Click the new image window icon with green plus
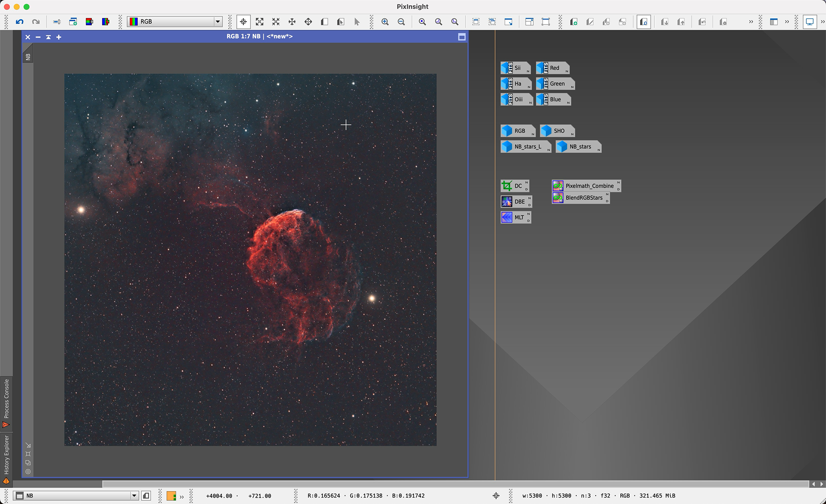Screen dimensions: 826x504 click(x=73, y=22)
